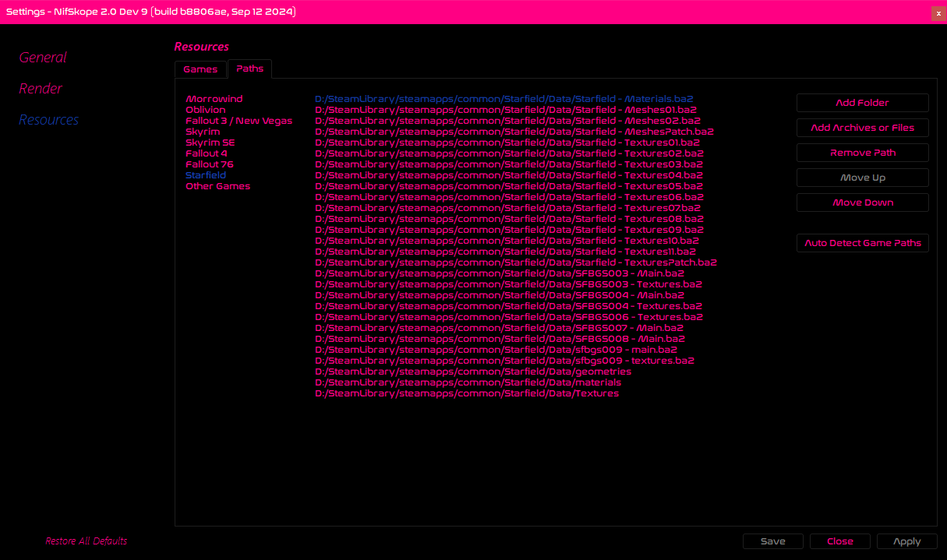Select the Starfield - Textures09.ba2 path
The height and width of the screenshot is (560, 947).
(509, 230)
